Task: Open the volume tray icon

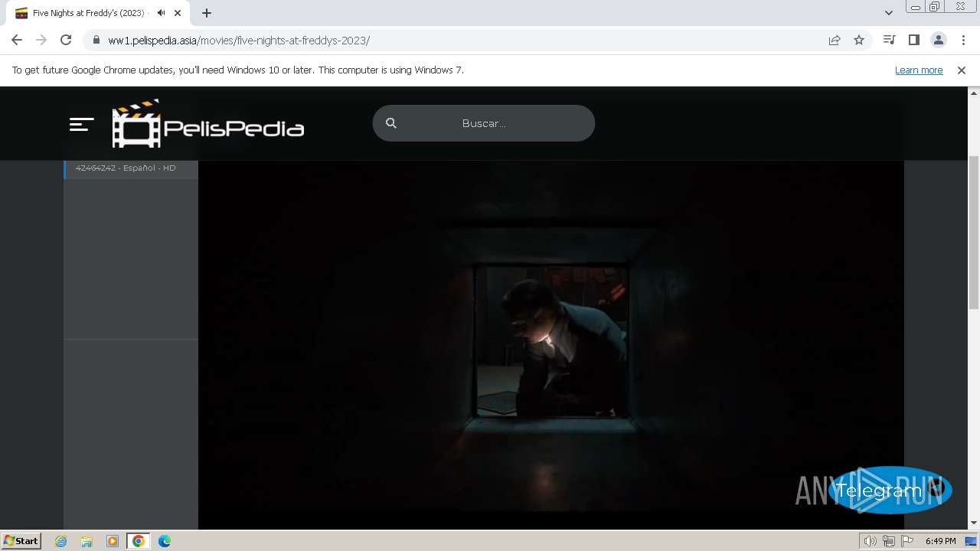Action: tap(870, 541)
